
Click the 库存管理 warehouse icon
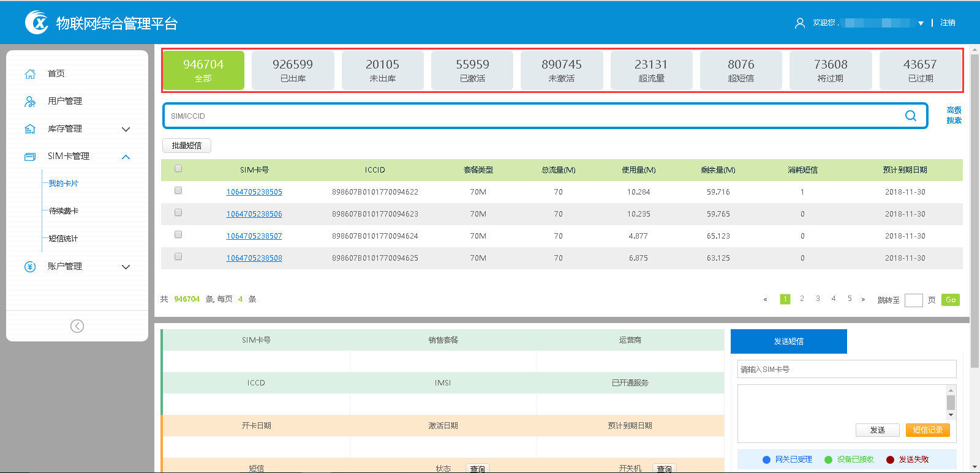click(x=30, y=129)
